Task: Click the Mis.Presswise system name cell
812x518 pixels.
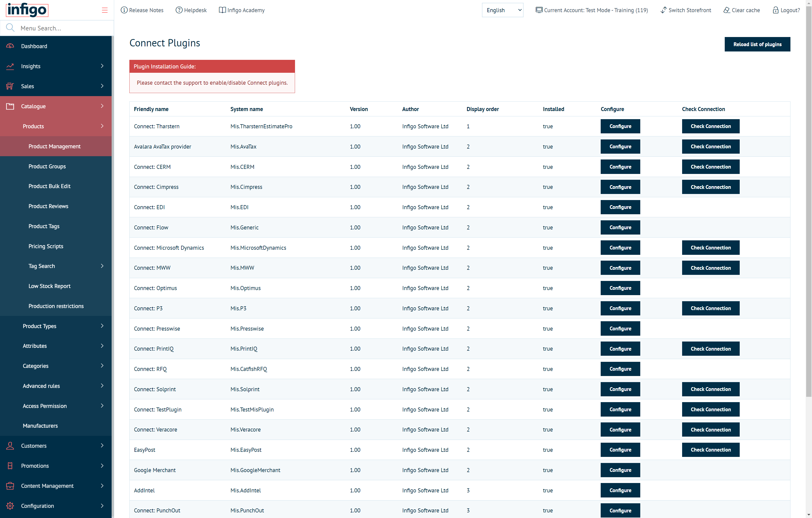Action: pyautogui.click(x=247, y=329)
